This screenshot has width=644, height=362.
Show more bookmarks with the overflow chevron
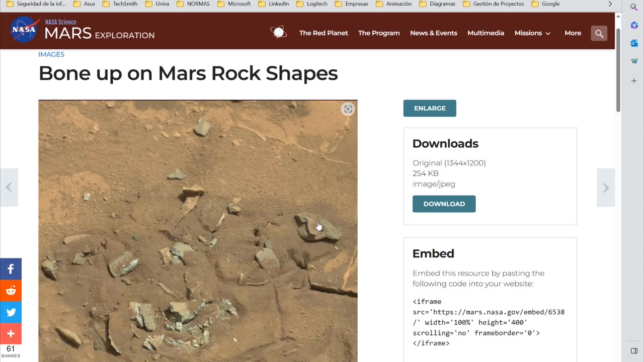pyautogui.click(x=610, y=4)
